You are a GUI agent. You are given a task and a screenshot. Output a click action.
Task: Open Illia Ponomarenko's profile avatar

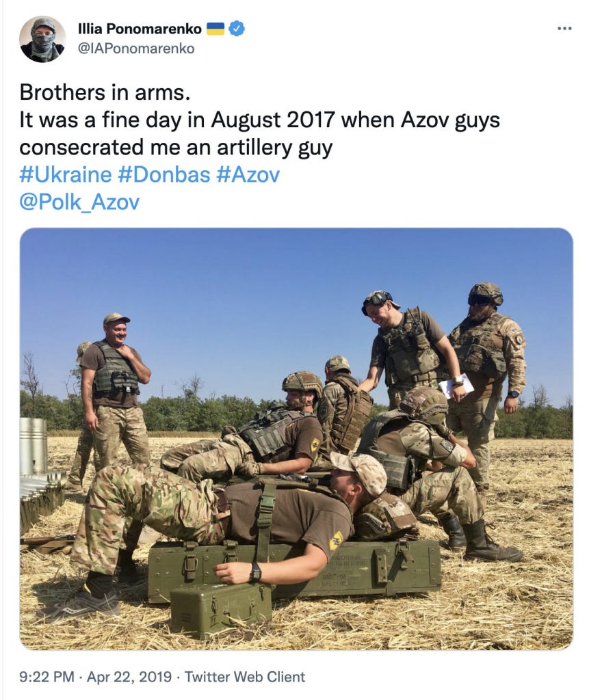tap(42, 39)
